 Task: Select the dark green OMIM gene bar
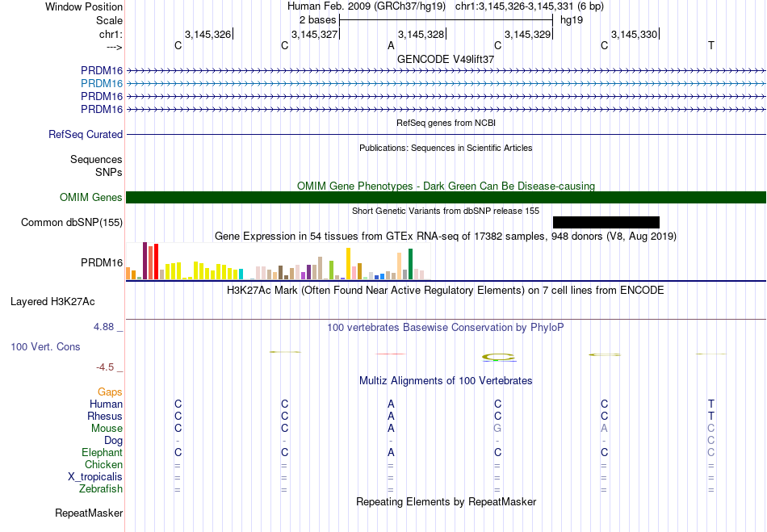[x=446, y=197]
